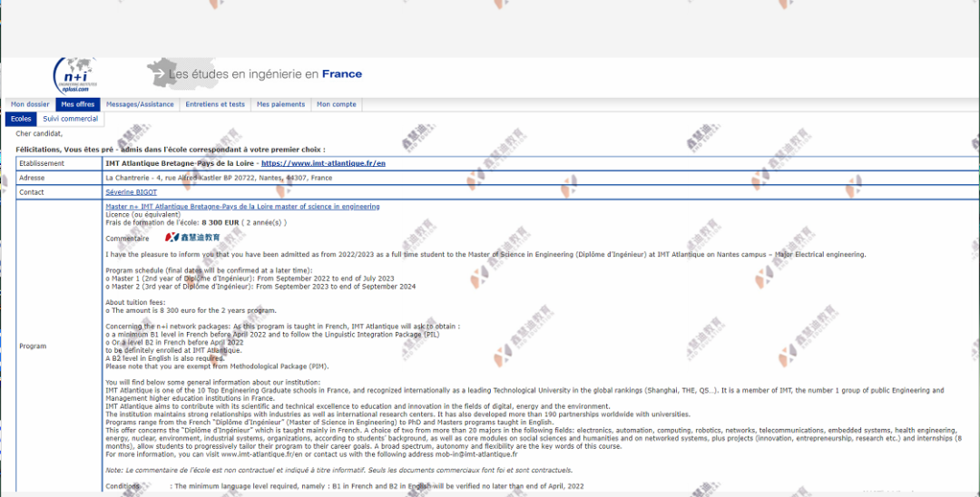Click the Methodological Package exemption line

[x=217, y=366]
